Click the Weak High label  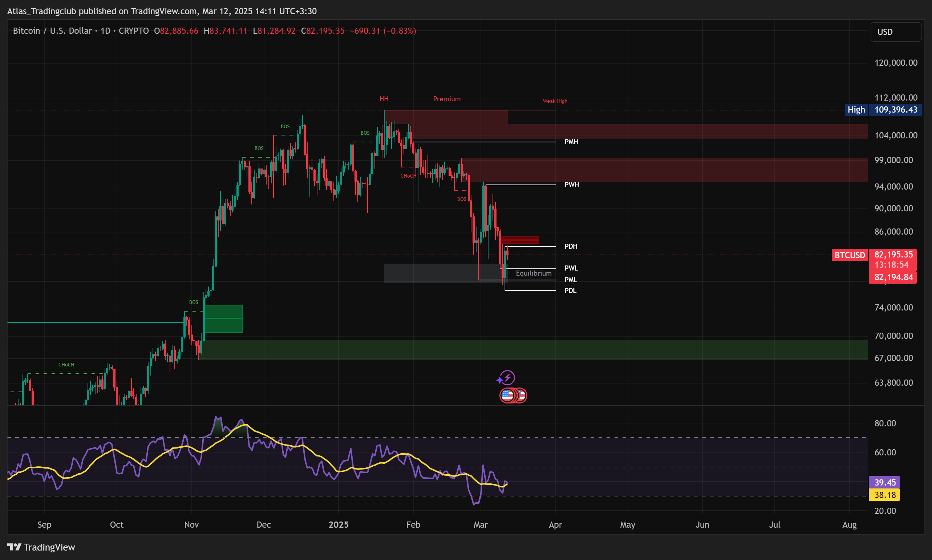click(x=555, y=101)
